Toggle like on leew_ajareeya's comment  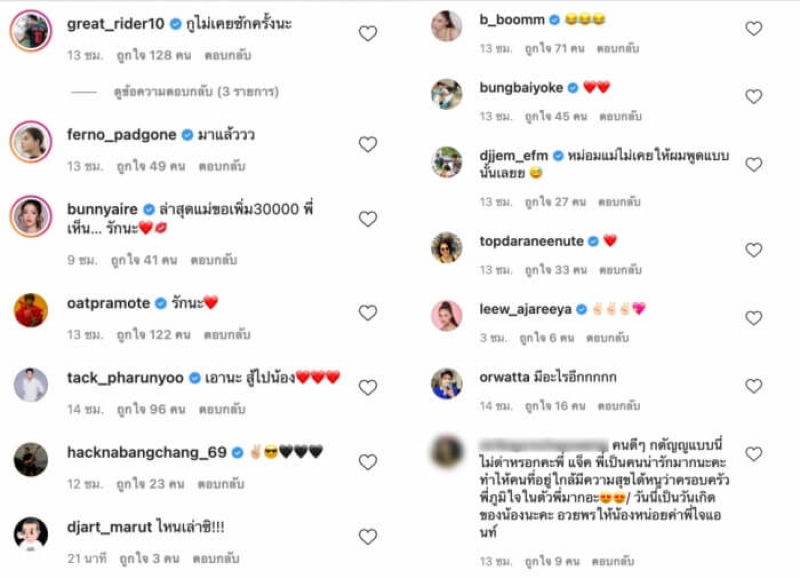[754, 318]
